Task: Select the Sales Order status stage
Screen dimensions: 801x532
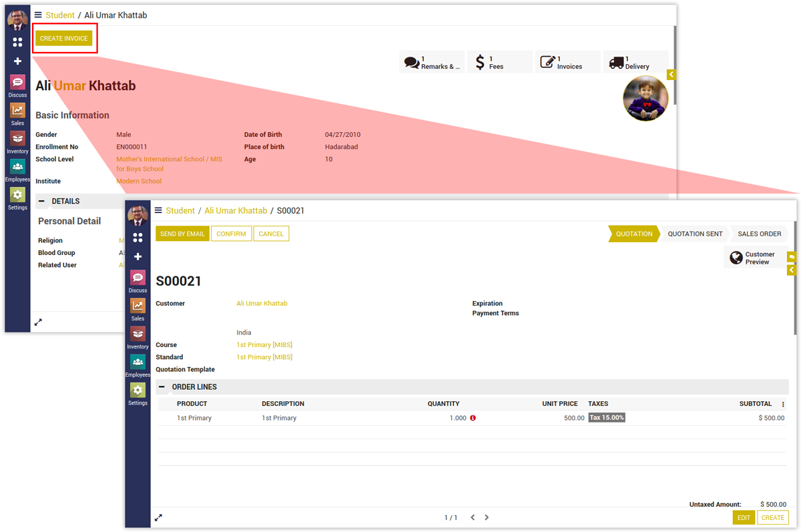Action: pyautogui.click(x=759, y=234)
